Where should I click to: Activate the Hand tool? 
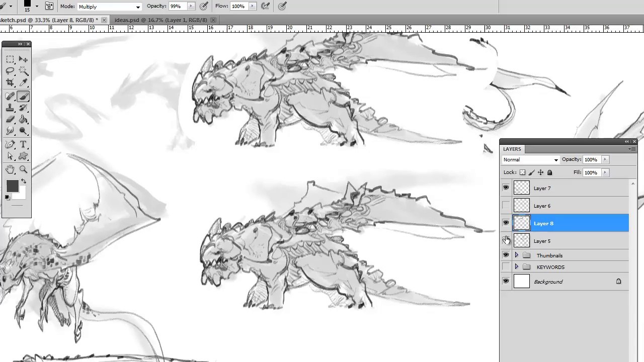10,170
